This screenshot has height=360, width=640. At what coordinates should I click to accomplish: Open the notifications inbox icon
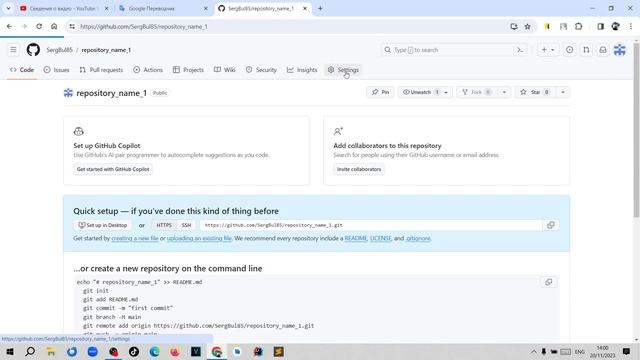[x=603, y=50]
